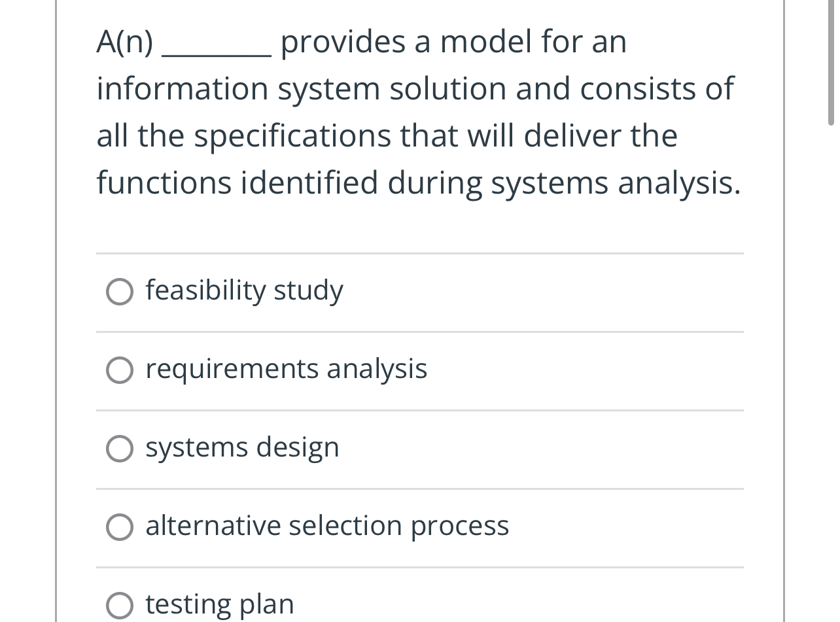The image size is (840, 622).
Task: Click the phrase "provides a model for an"
Action: pos(453,42)
